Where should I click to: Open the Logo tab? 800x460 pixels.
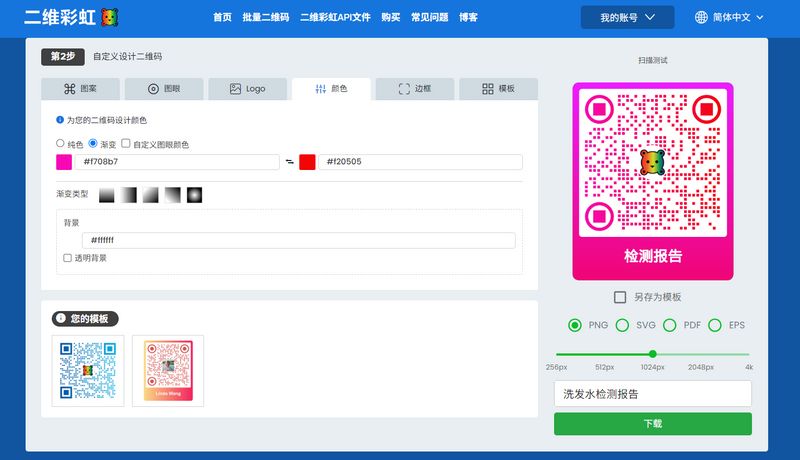point(247,89)
